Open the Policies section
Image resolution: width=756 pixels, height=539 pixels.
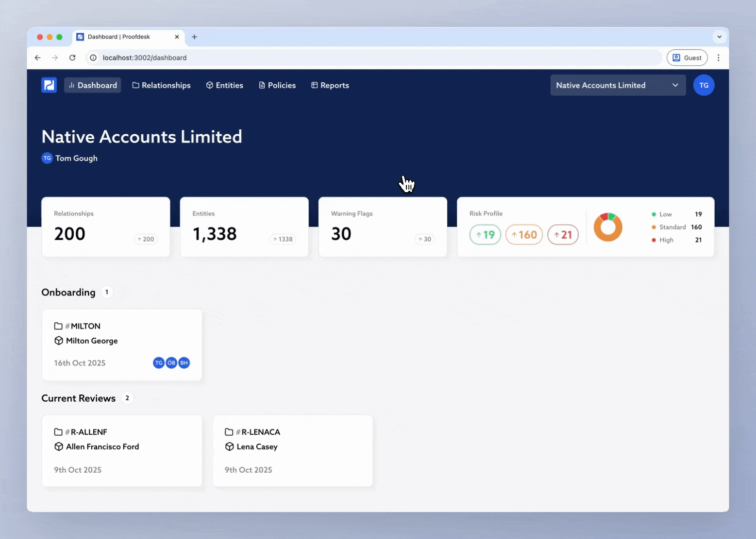277,85
